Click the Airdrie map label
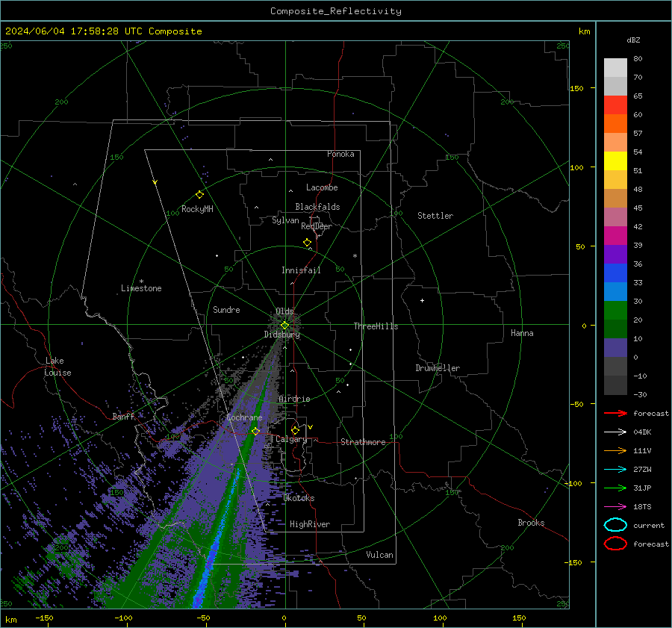This screenshot has height=628, width=672. click(294, 399)
